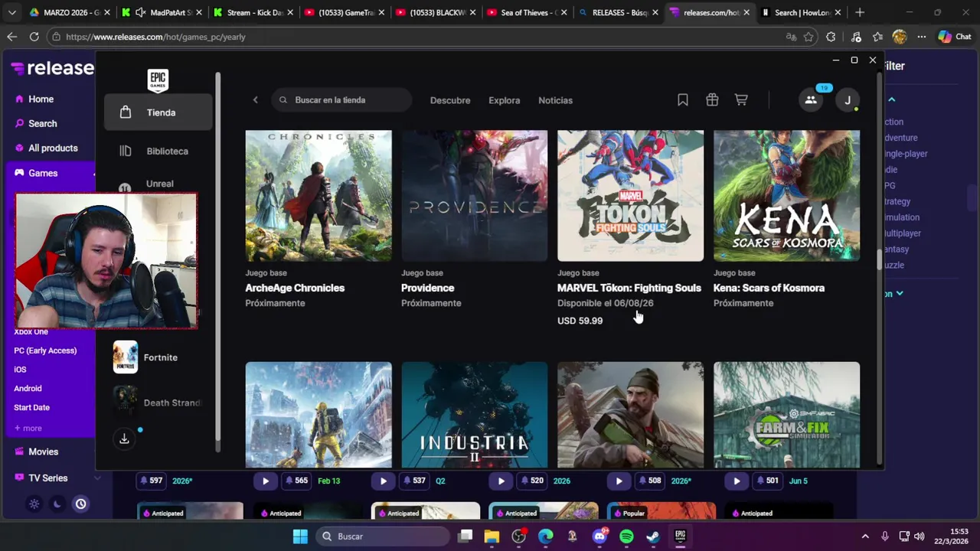Show hidden system tray icons
980x551 pixels.
(x=865, y=536)
